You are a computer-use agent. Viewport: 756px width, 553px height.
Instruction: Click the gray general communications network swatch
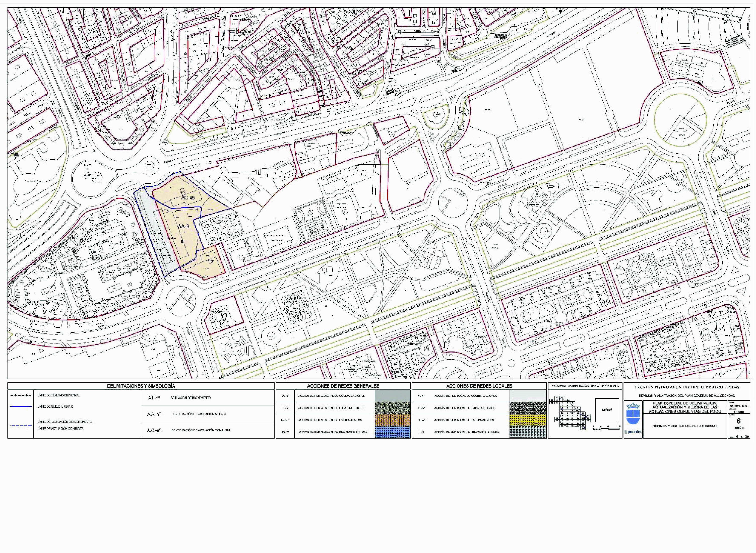tap(392, 396)
